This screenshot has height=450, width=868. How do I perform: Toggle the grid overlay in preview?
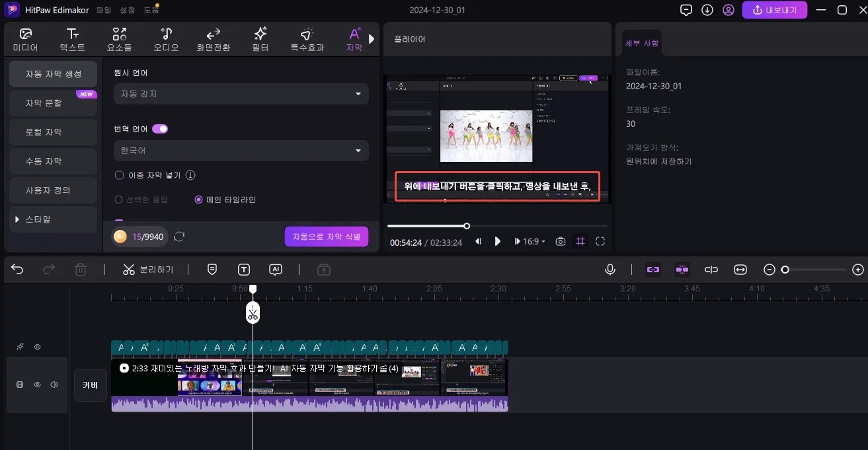[580, 241]
